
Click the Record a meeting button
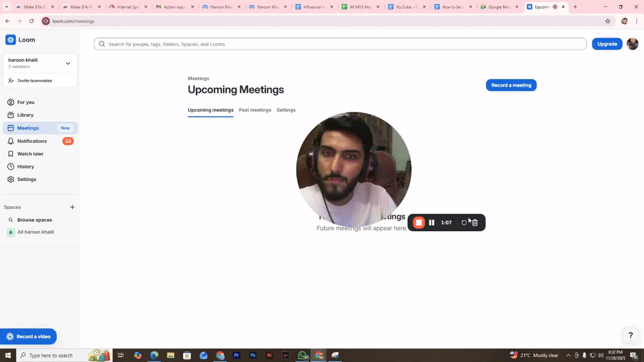click(x=511, y=85)
